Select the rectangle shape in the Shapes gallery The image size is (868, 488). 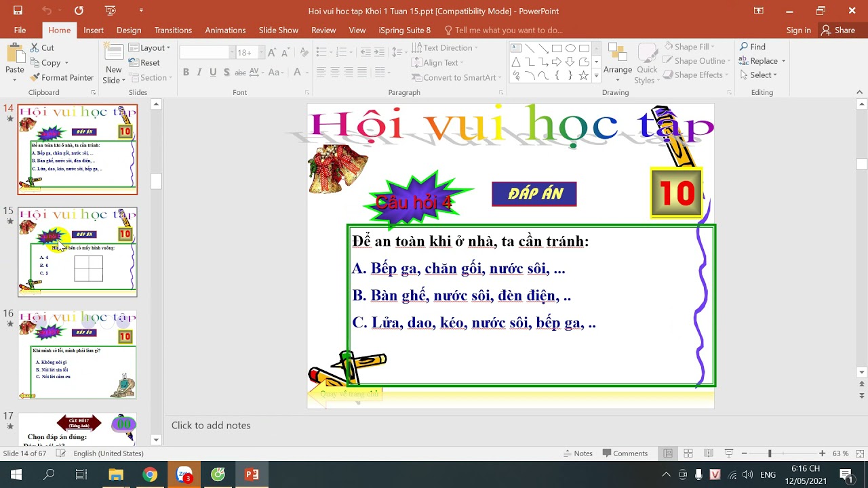pos(557,48)
